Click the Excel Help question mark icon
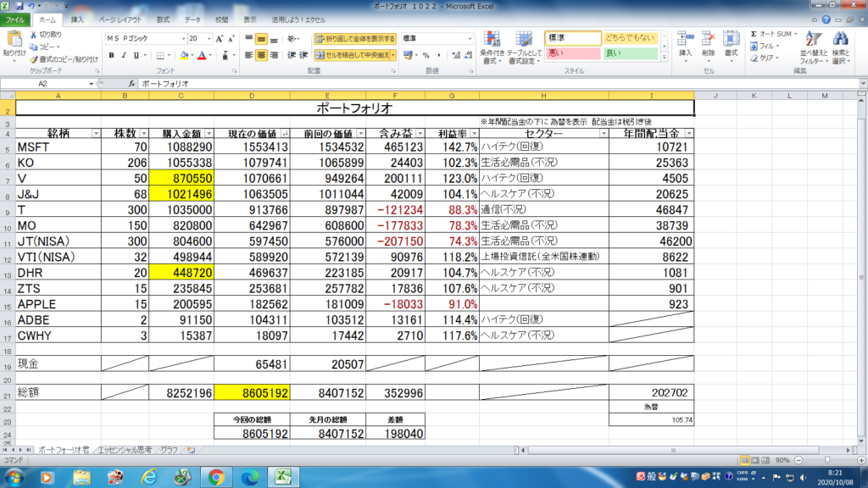Image resolution: width=868 pixels, height=488 pixels. click(x=826, y=19)
